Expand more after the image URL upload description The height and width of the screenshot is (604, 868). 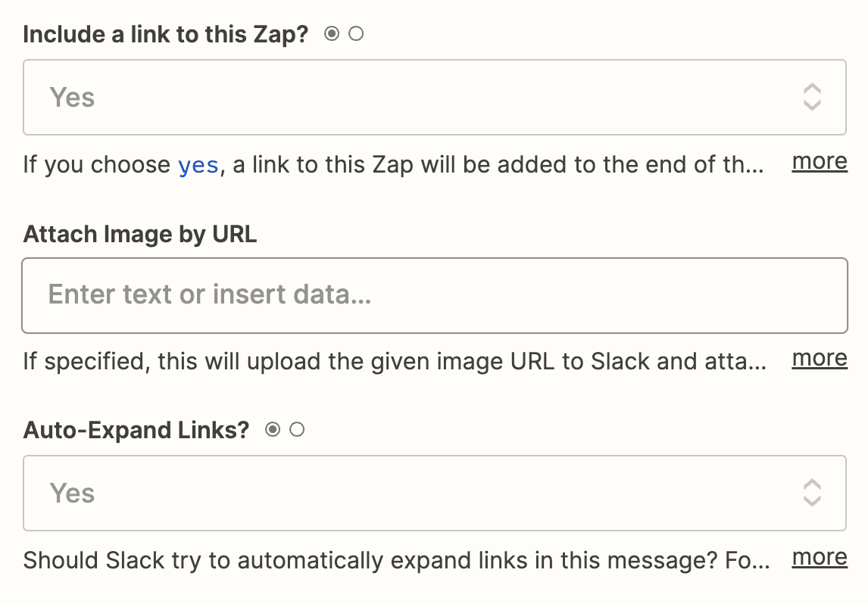pos(820,359)
